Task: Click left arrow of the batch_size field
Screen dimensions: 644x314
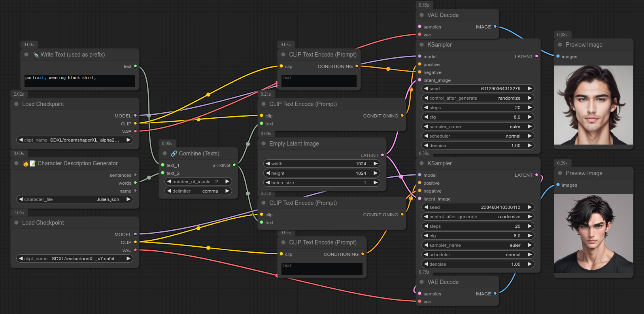Action: [x=268, y=183]
